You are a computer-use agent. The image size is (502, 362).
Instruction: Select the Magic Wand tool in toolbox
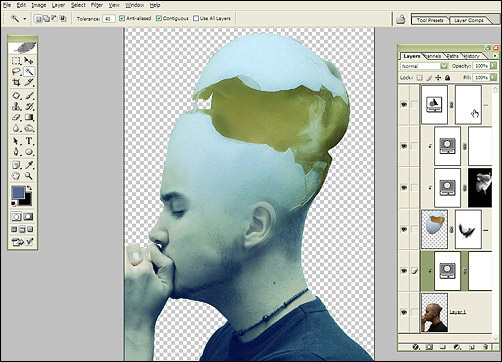[x=29, y=72]
